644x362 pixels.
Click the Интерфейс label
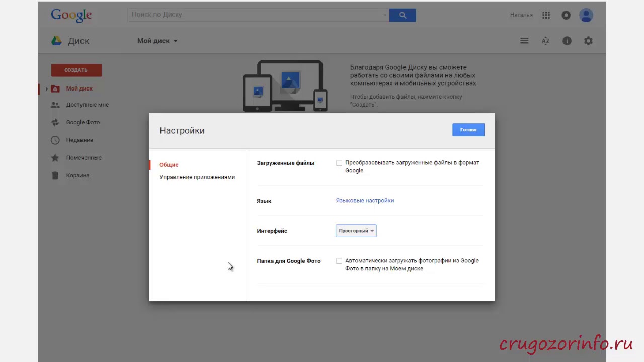(x=272, y=231)
